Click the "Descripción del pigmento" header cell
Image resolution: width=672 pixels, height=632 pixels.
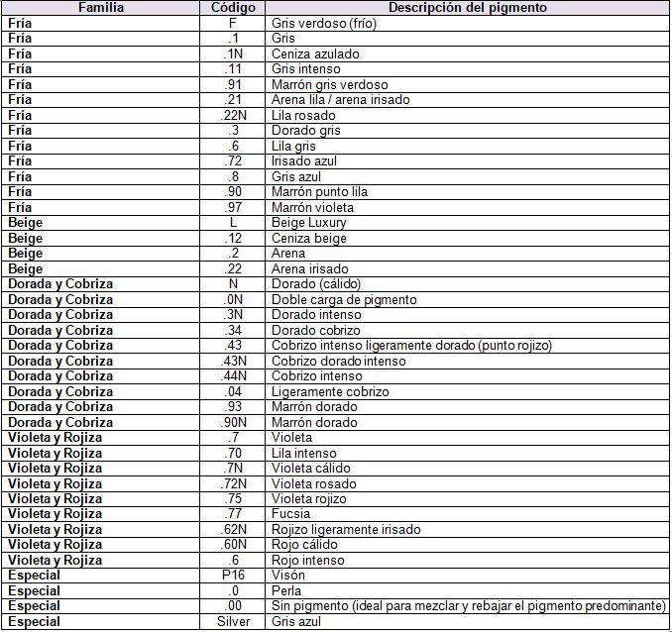click(x=467, y=7)
